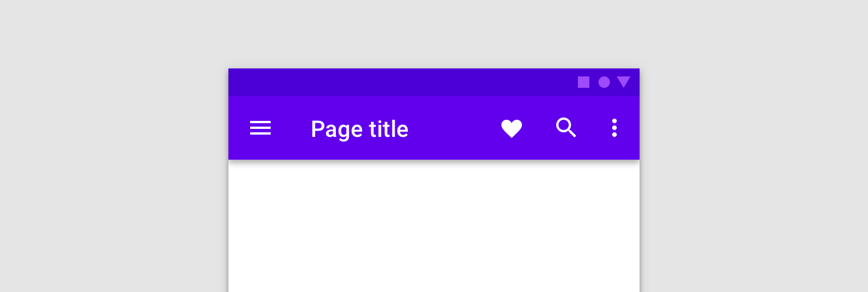Viewport: 868px width, 292px height.
Task: Click the empty dark purple status bar area
Action: pyautogui.click(x=400, y=82)
